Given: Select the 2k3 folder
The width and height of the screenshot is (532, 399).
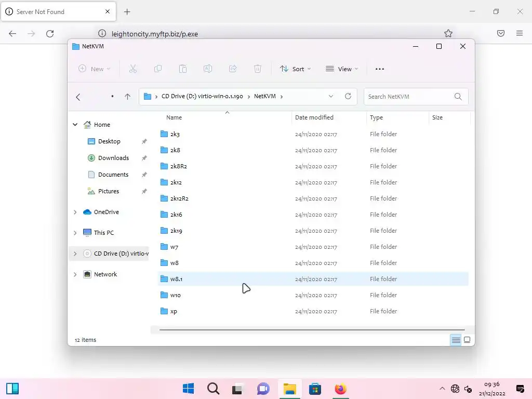Looking at the screenshot, I should tap(313, 134).
